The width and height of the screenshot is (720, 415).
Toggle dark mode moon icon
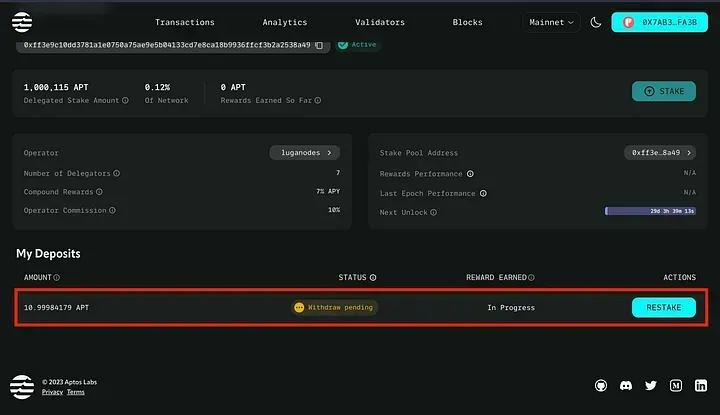[x=596, y=22]
